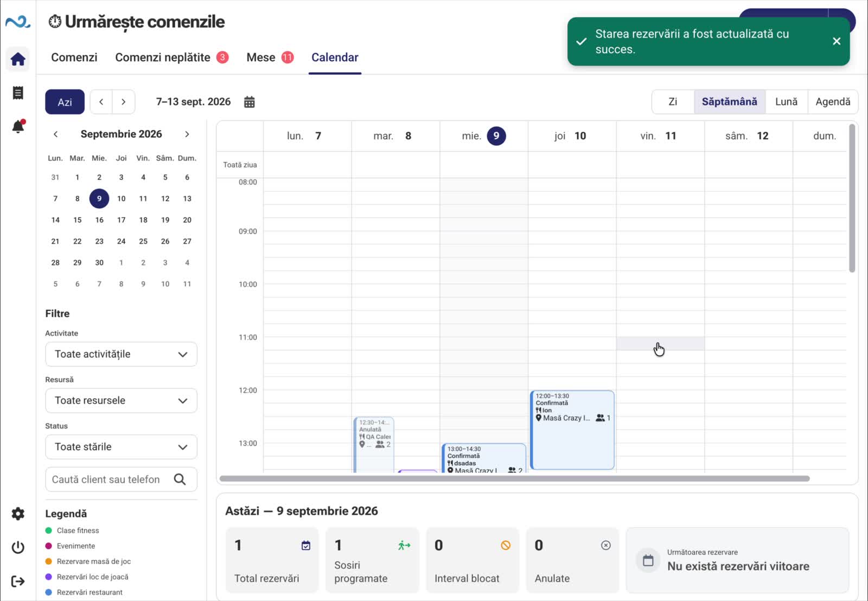Click the Anulate stat card label
Image resolution: width=868 pixels, height=601 pixels.
[x=552, y=579]
